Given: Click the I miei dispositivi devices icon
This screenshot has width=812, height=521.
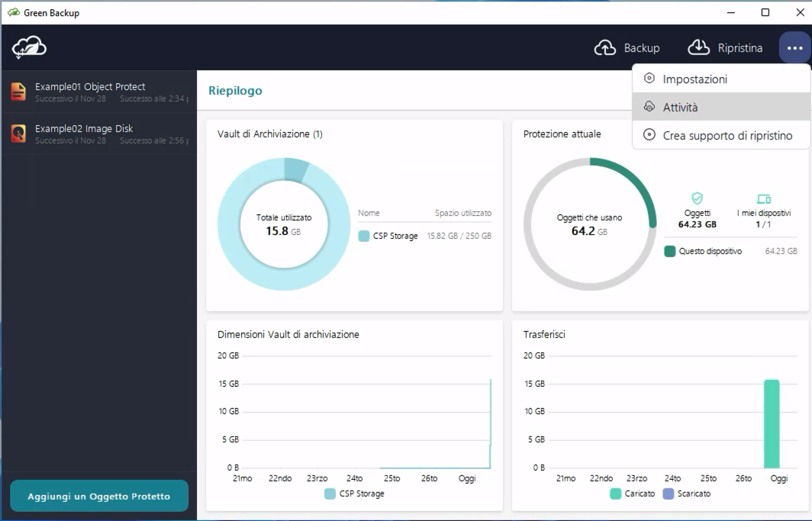Looking at the screenshot, I should [x=764, y=199].
